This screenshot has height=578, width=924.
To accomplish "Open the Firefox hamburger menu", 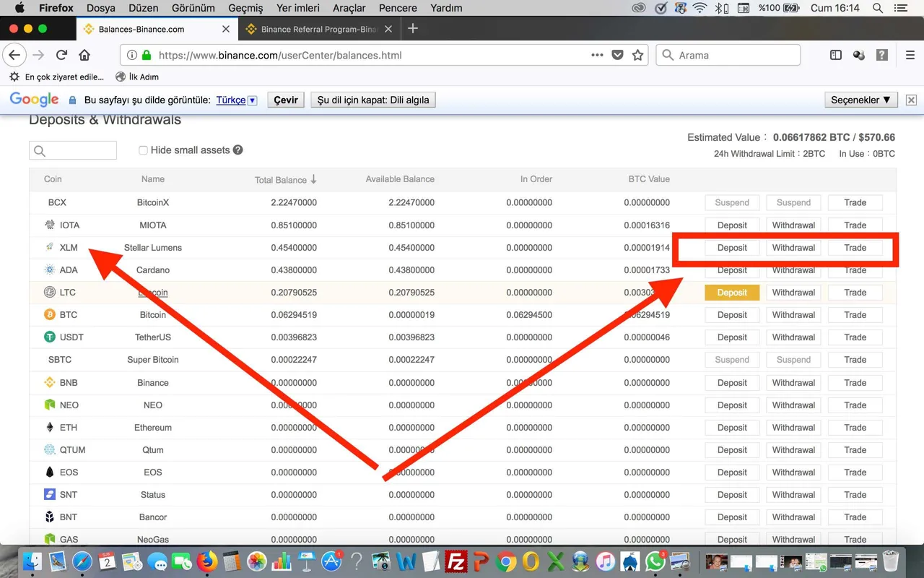I will 910,55.
